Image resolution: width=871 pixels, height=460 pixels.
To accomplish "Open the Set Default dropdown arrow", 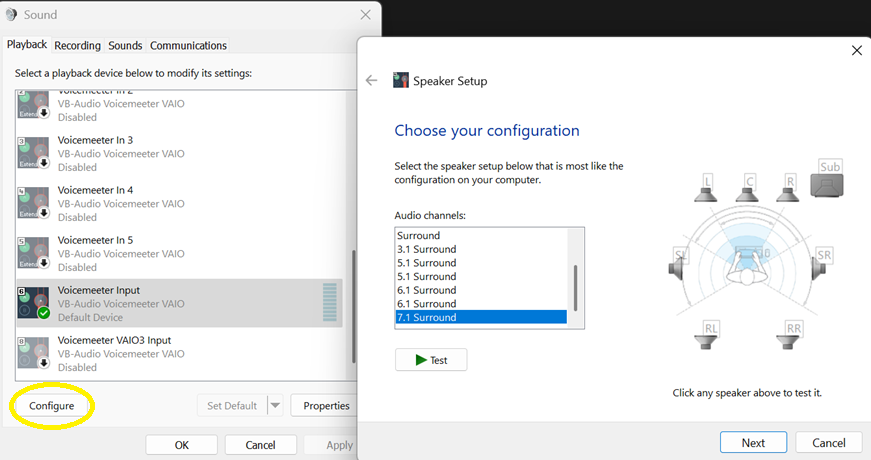I will click(275, 406).
